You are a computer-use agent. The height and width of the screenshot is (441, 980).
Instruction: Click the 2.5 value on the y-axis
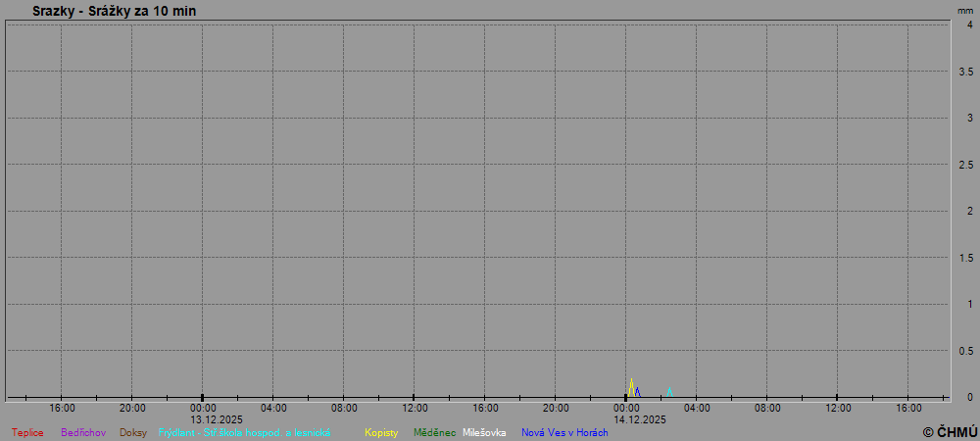[x=965, y=165]
